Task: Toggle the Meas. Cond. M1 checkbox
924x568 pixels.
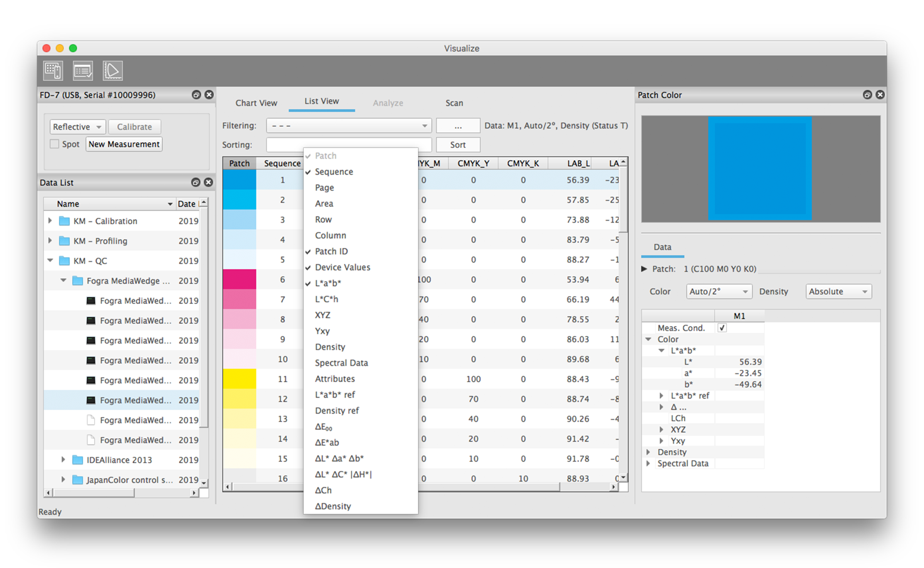Action: [722, 328]
